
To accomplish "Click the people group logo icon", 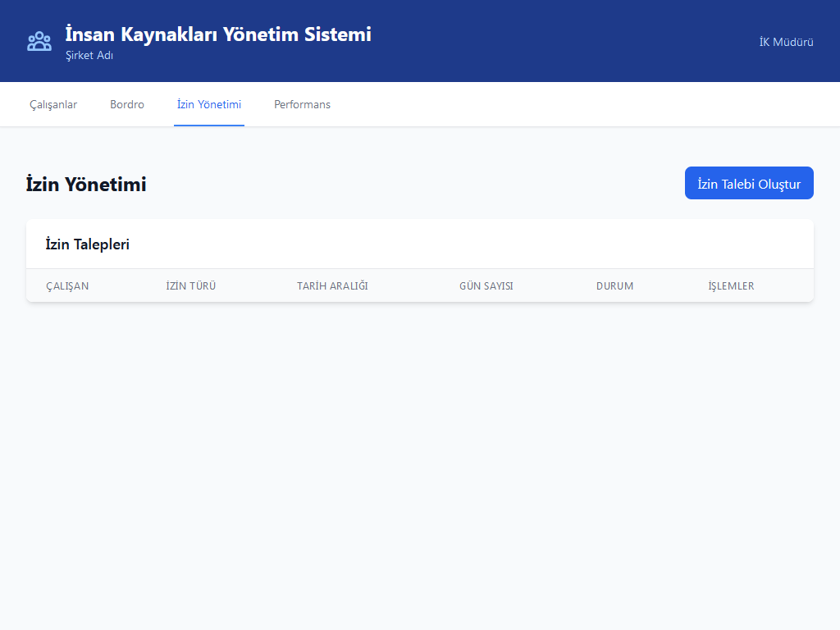I will coord(39,41).
